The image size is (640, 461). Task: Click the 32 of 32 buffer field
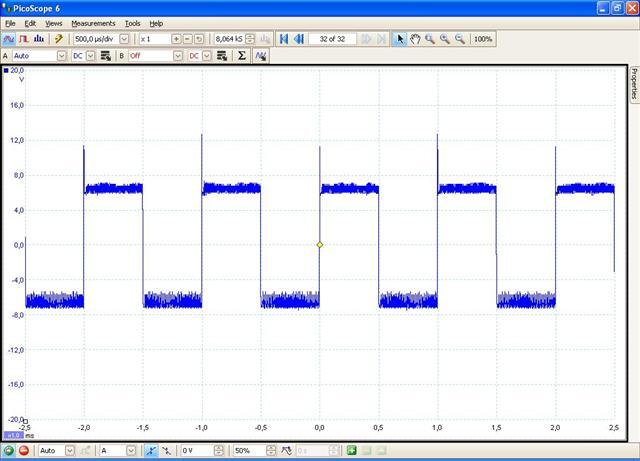click(333, 39)
